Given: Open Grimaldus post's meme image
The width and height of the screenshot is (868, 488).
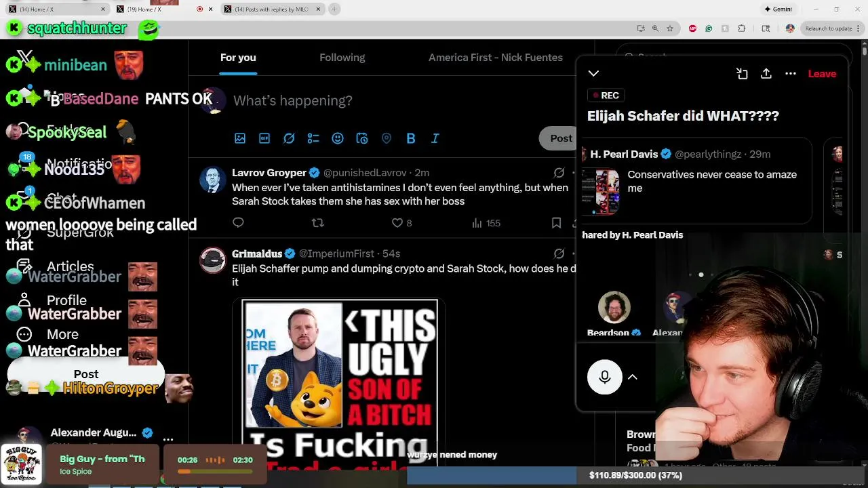Looking at the screenshot, I should tap(339, 384).
